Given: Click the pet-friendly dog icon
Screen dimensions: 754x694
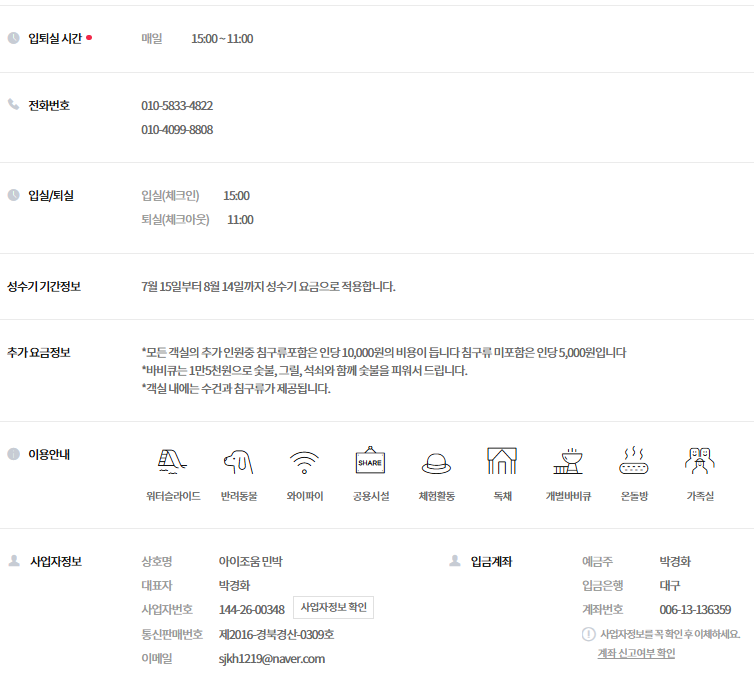Looking at the screenshot, I should (x=238, y=461).
